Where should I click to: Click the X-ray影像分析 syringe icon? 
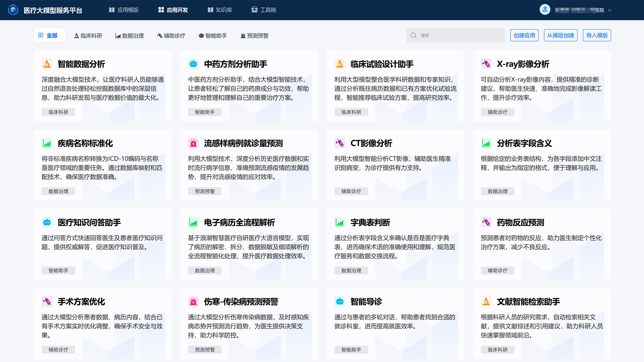click(x=486, y=64)
